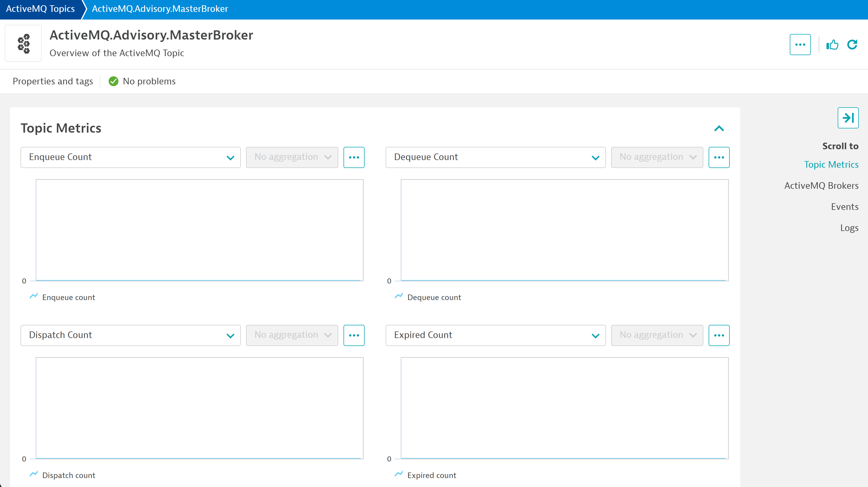Open the Expired Count metric dropdown
This screenshot has height=487, width=868.
(496, 335)
